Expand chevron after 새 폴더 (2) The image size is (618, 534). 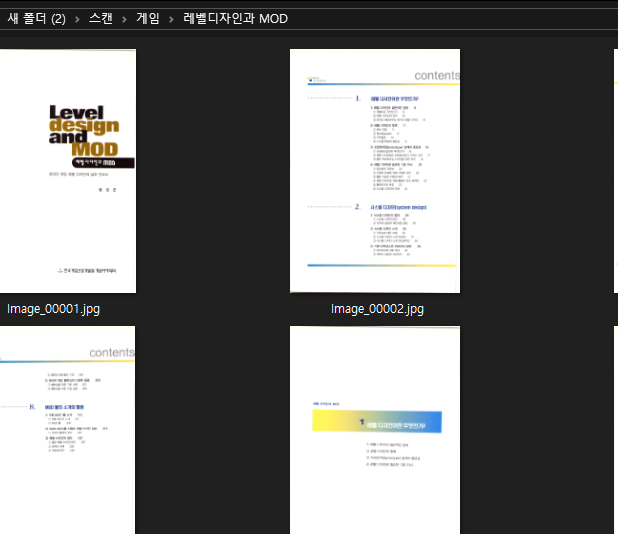pos(77,19)
